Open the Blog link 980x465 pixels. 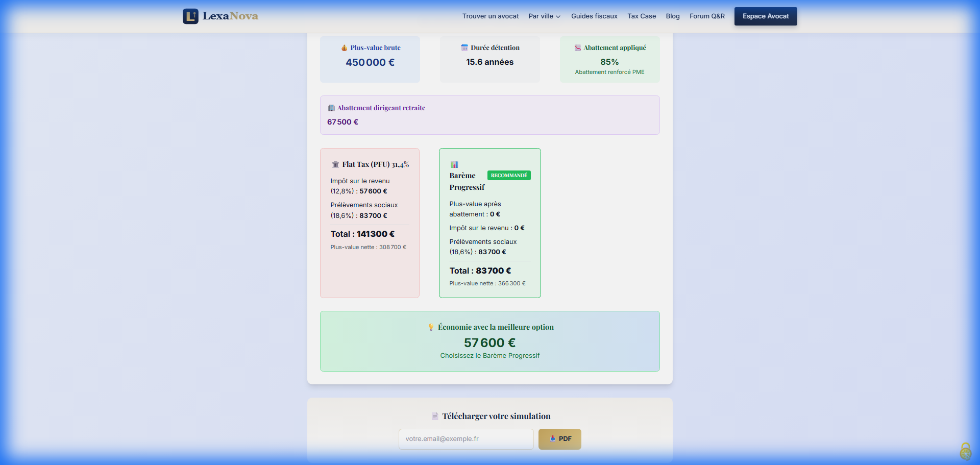672,16
